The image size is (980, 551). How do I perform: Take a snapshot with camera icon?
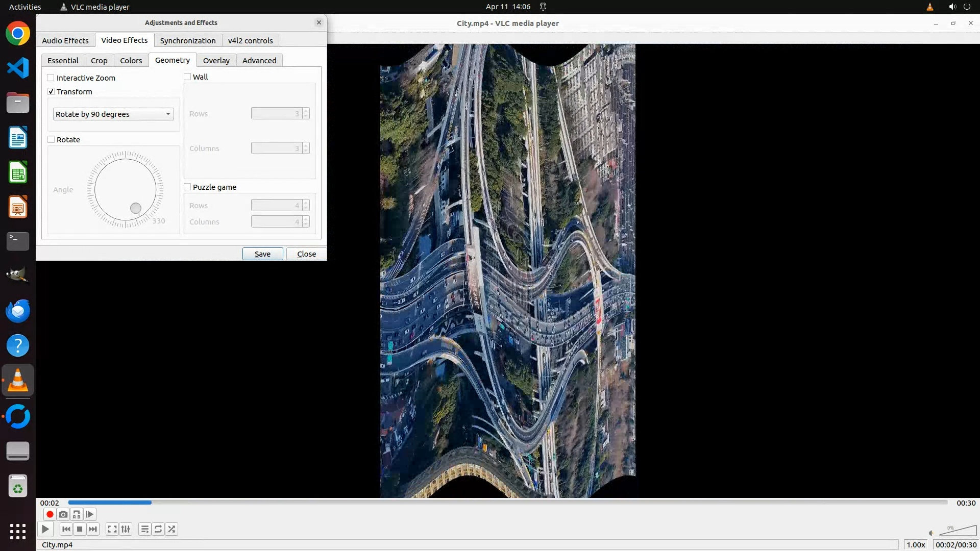[x=63, y=514]
